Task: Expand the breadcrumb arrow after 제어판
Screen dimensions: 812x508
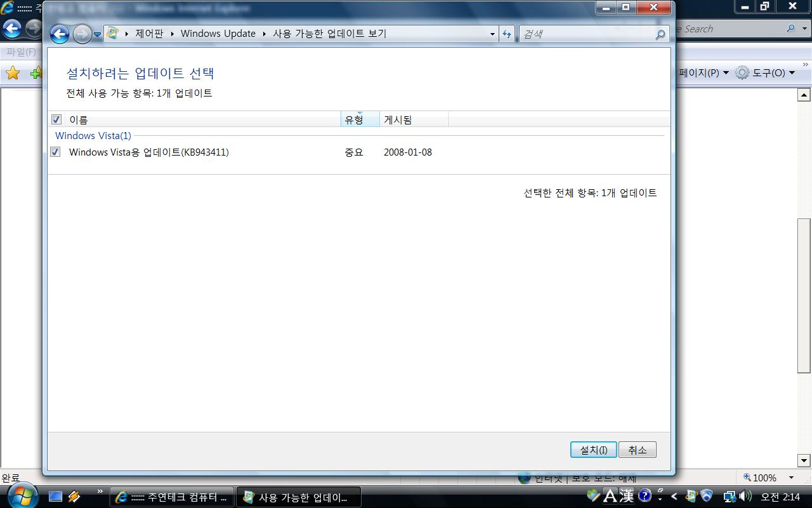Action: (172, 34)
